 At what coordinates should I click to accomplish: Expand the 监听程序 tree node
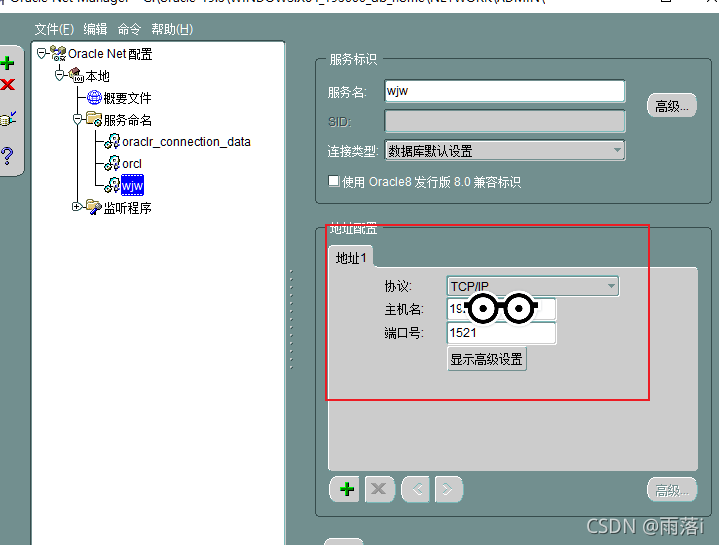click(x=77, y=207)
